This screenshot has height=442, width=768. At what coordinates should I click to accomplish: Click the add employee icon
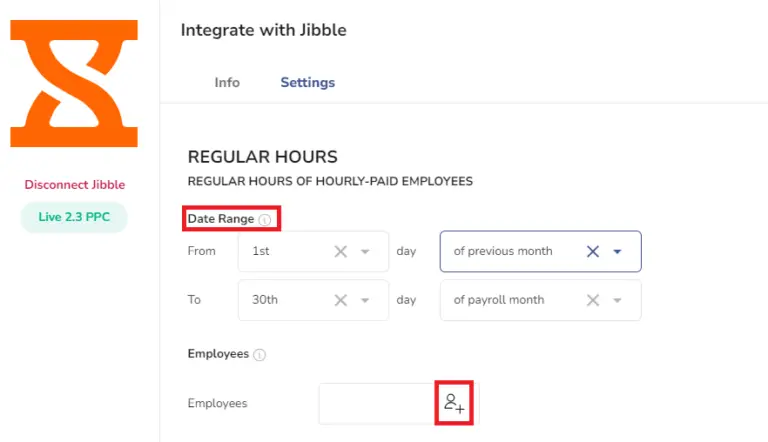pos(454,403)
